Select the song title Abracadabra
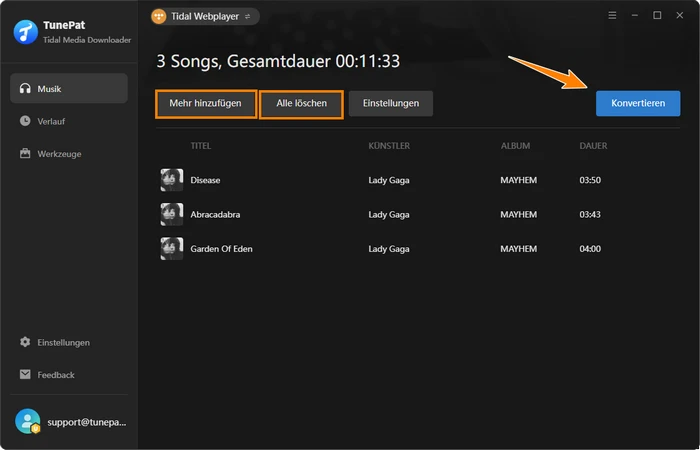Screen dimensions: 700x450 coord(215,215)
